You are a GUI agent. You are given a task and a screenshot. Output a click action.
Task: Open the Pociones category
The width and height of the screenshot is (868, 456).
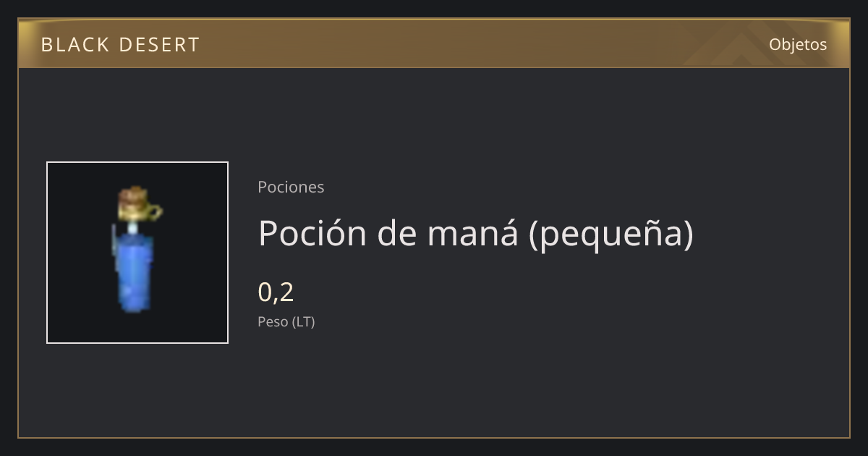(x=291, y=187)
